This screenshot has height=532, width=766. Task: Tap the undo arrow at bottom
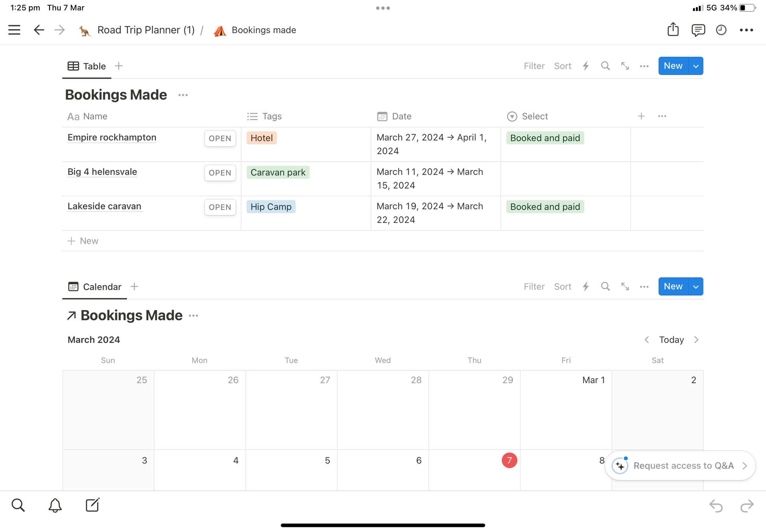716,506
